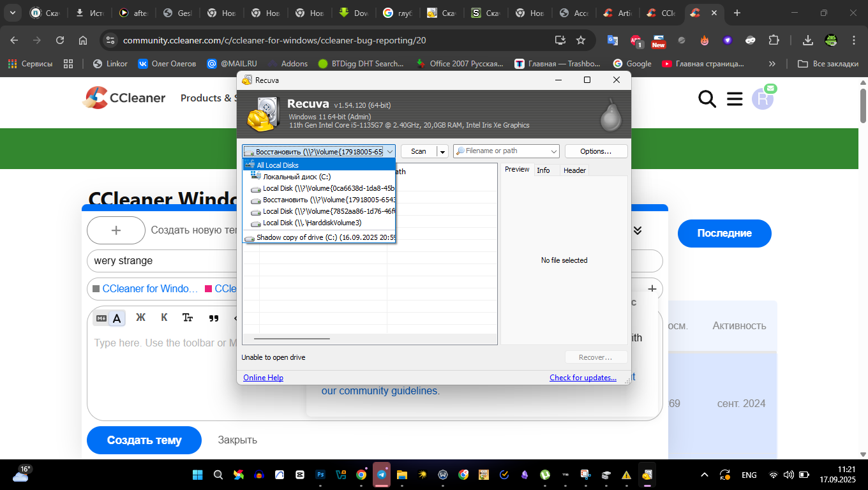Image resolution: width=868 pixels, height=490 pixels.
Task: Switch to the Header tab in Recuva
Action: click(574, 170)
